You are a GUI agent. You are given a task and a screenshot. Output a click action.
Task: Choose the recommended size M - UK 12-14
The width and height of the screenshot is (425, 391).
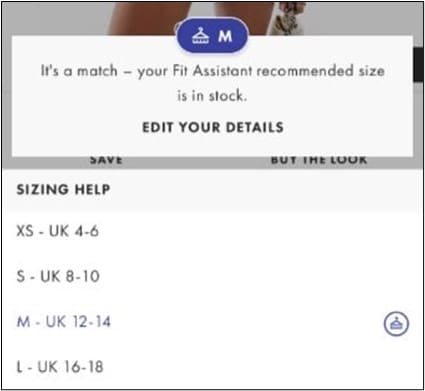[x=212, y=322]
